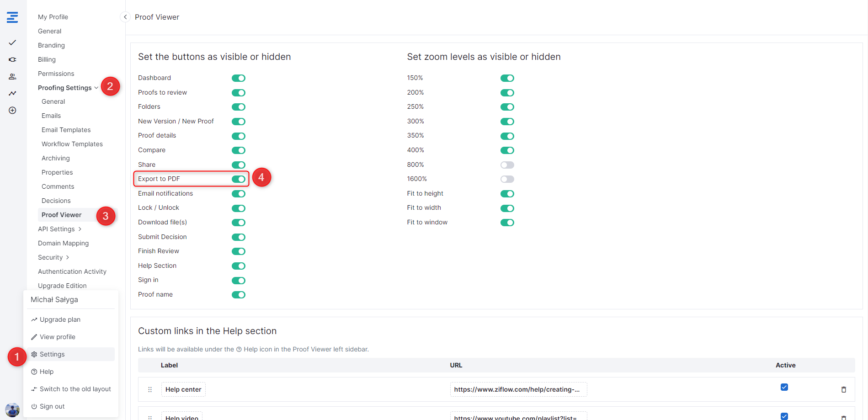The height and width of the screenshot is (420, 868).
Task: Click Switch to the old layout
Action: click(75, 389)
